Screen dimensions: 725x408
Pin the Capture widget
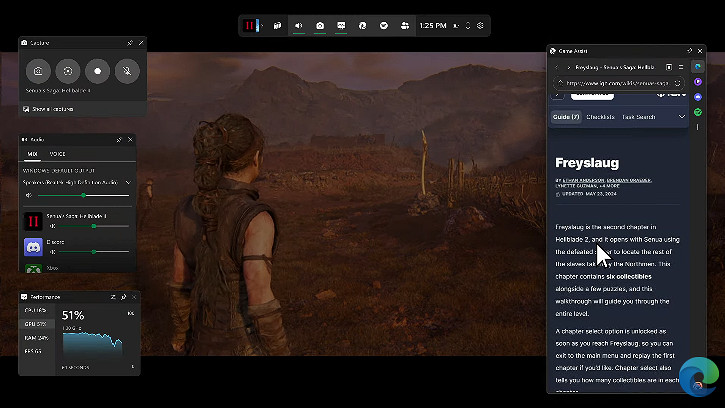129,43
